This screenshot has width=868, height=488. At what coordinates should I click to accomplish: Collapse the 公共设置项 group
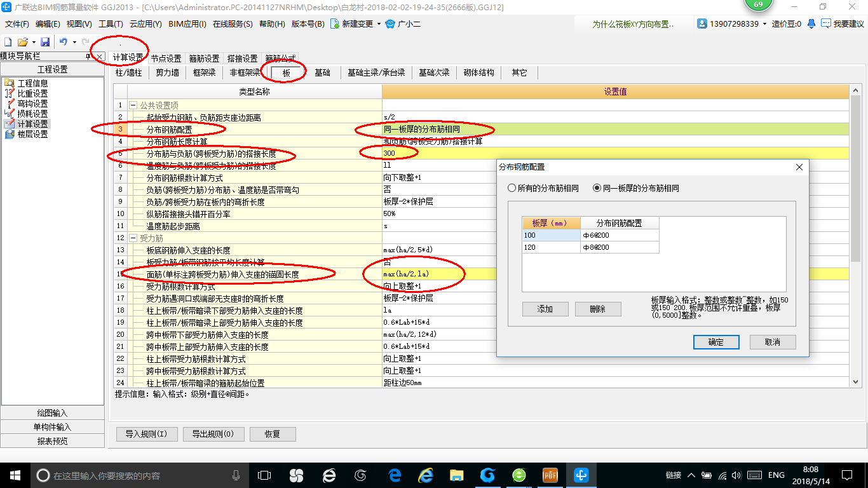pyautogui.click(x=133, y=105)
